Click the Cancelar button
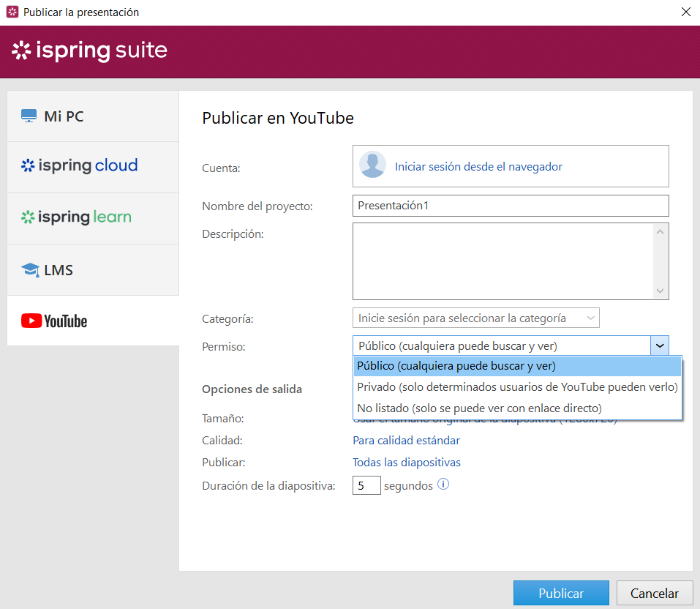 [654, 593]
